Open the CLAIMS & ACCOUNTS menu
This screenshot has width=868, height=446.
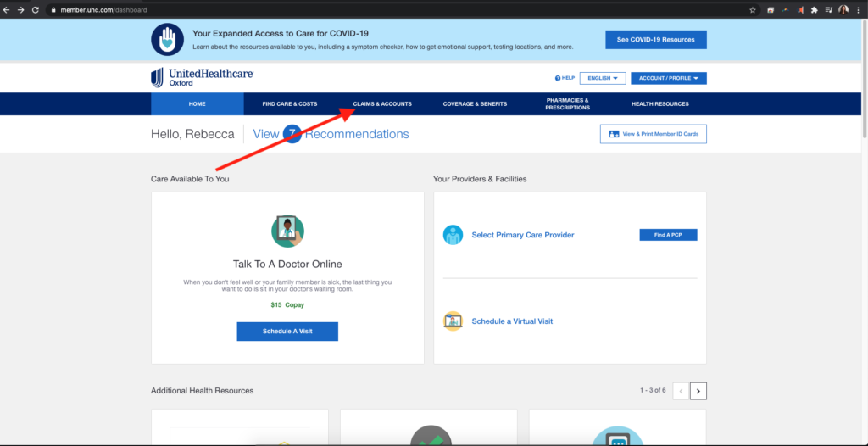382,104
